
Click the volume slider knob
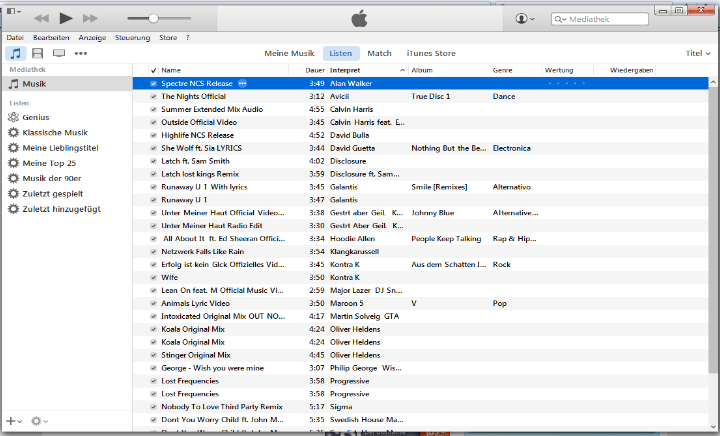[x=154, y=18]
